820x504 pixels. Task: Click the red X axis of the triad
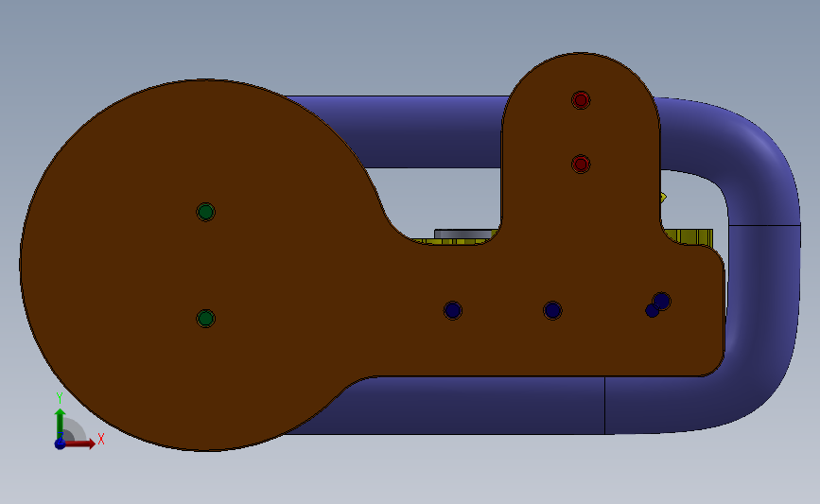[79, 443]
